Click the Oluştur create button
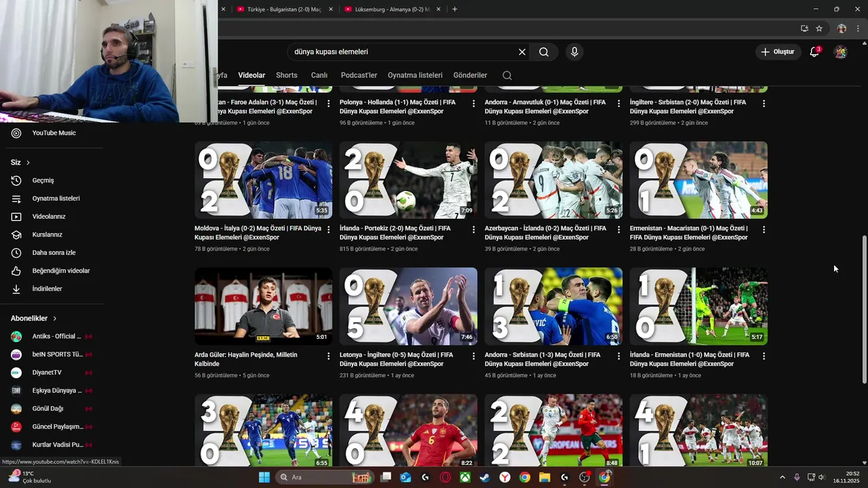868x488 pixels. [777, 52]
